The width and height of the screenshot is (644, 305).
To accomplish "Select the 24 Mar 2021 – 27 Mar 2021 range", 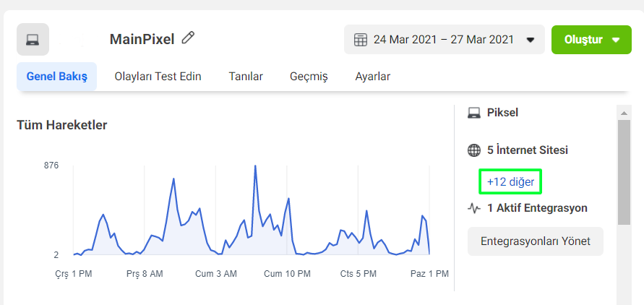I will point(443,40).
